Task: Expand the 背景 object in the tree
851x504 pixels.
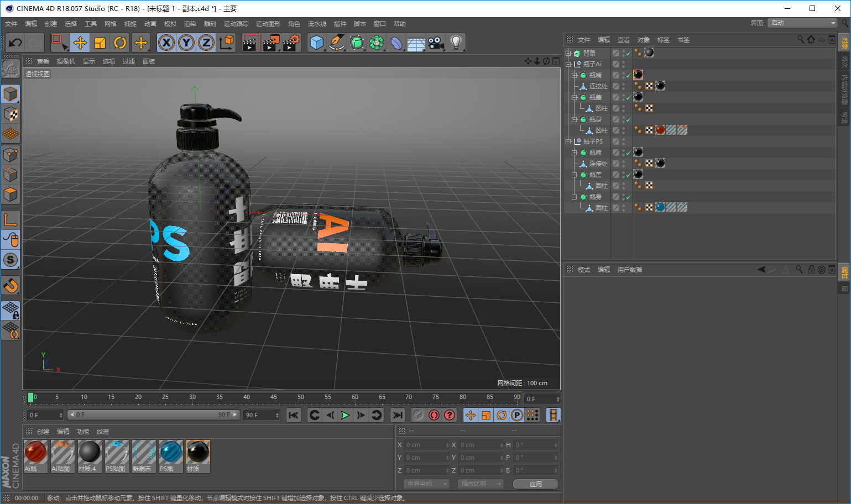Action: pos(568,53)
